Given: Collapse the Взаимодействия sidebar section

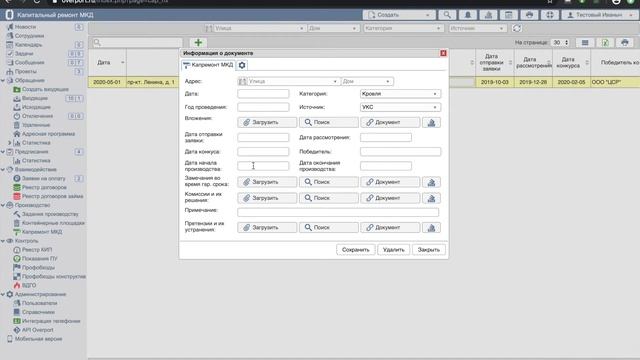Looking at the screenshot, I should [3, 169].
